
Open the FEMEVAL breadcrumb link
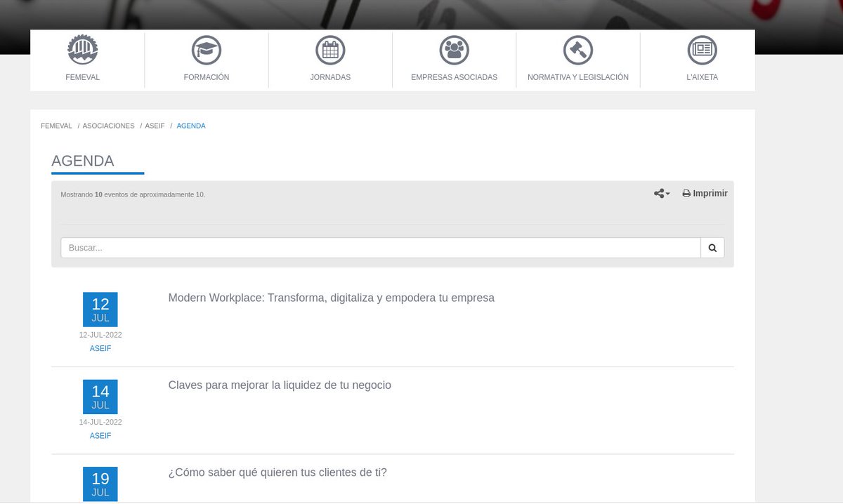56,126
